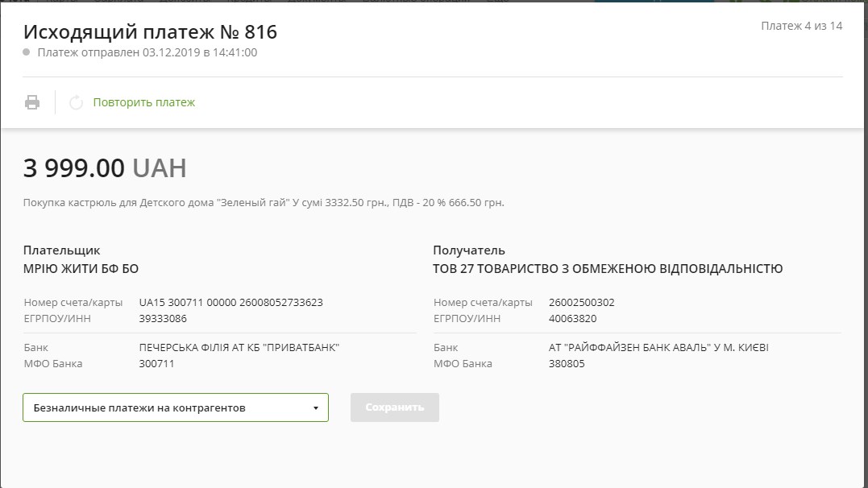Select payer name 'МРІЮ ЖИТИ БФ БО'
Viewport: 868px width, 488px height.
tap(75, 269)
